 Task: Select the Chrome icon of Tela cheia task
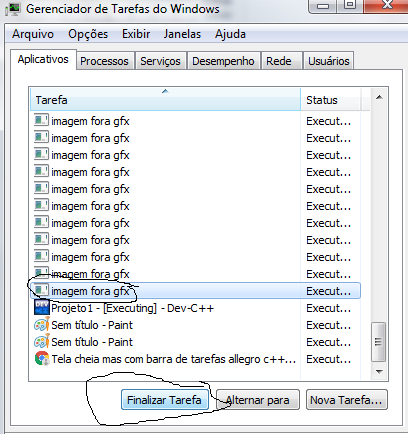(x=42, y=359)
